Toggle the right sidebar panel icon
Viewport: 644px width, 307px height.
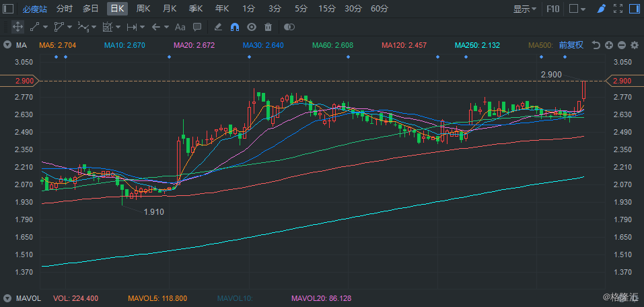(635, 9)
